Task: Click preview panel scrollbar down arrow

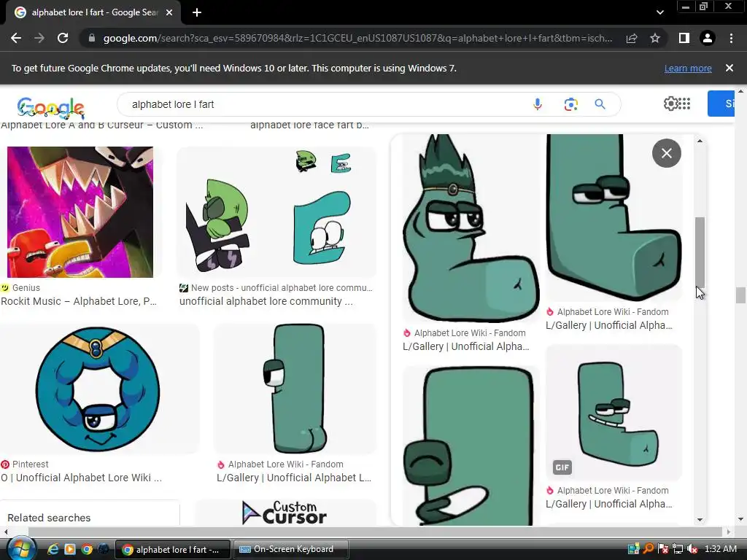Action: click(x=700, y=519)
